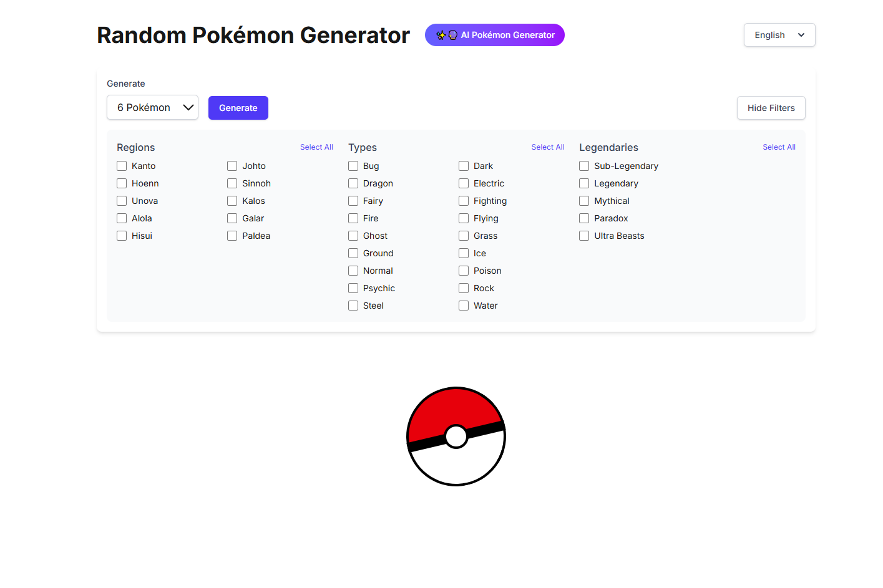883x588 pixels.
Task: Click the Regions section heading
Action: (x=135, y=147)
